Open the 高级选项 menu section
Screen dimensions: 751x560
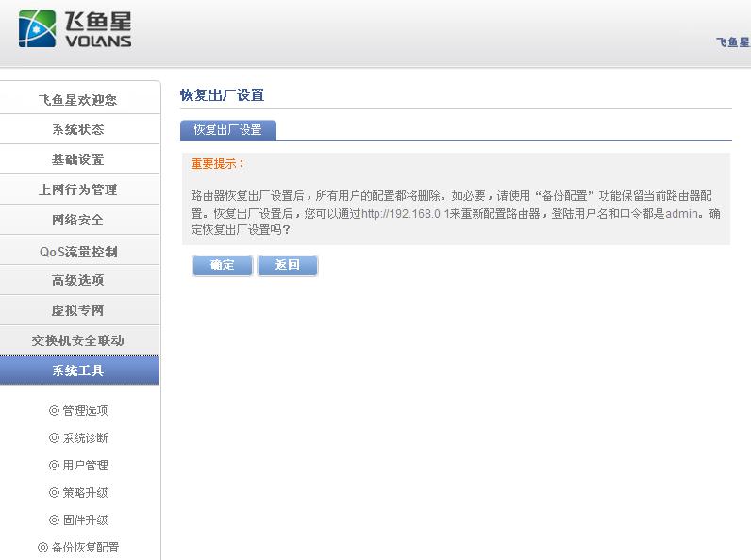tap(78, 280)
